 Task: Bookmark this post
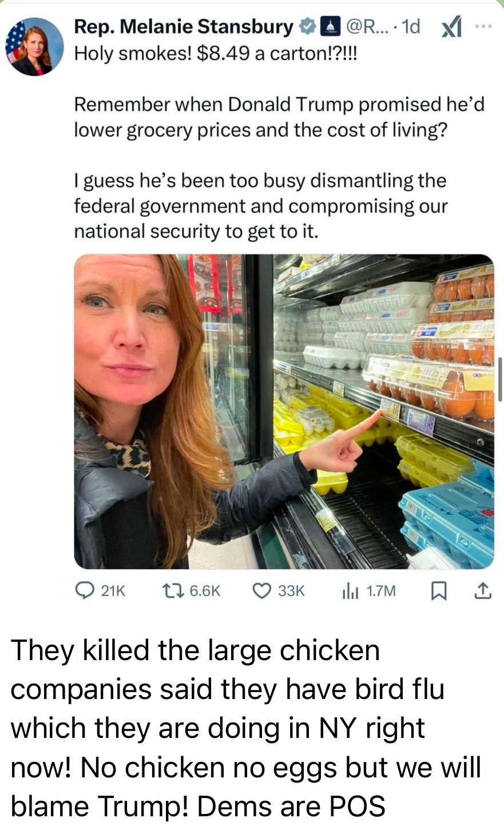point(438,590)
